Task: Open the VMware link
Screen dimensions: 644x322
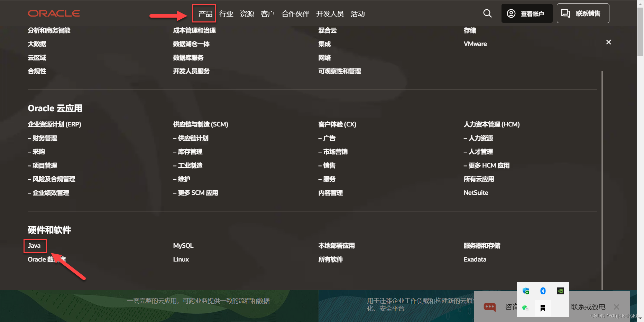Action: click(475, 44)
